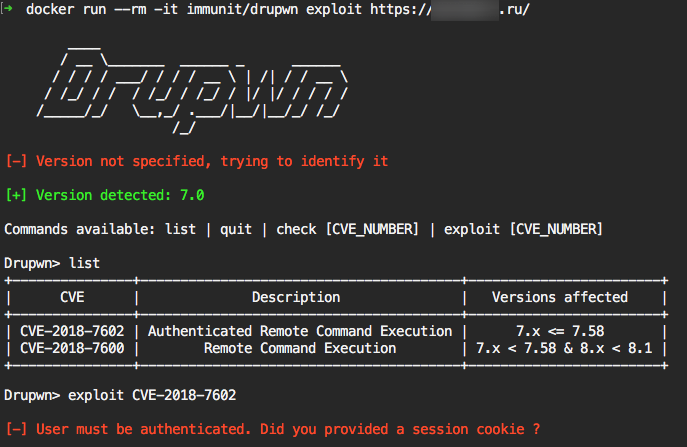This screenshot has height=447, width=687.
Task: Click the 'Description' table column header
Action: (x=296, y=297)
